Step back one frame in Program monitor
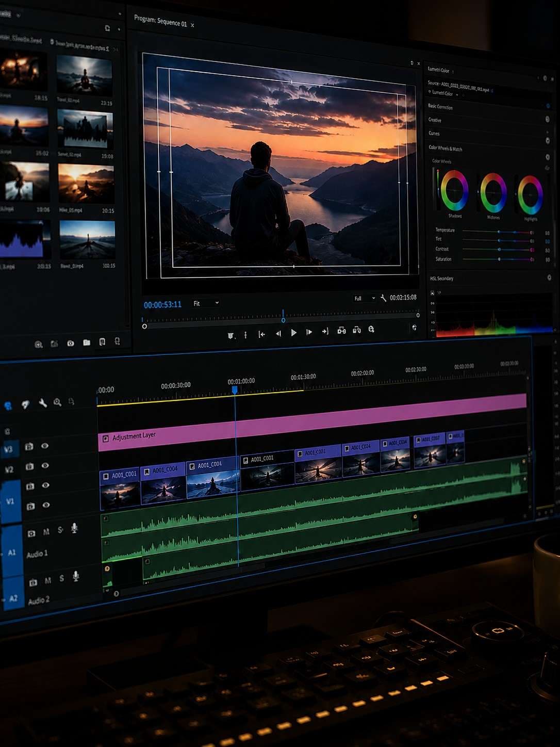This screenshot has width=560, height=747. pyautogui.click(x=278, y=333)
